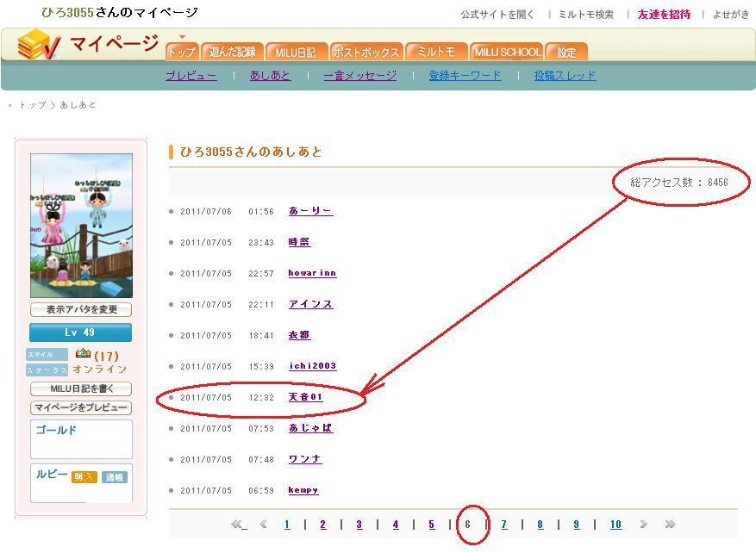The width and height of the screenshot is (756, 553).
Task: Click the first-page double arrow icon
Action: [239, 524]
